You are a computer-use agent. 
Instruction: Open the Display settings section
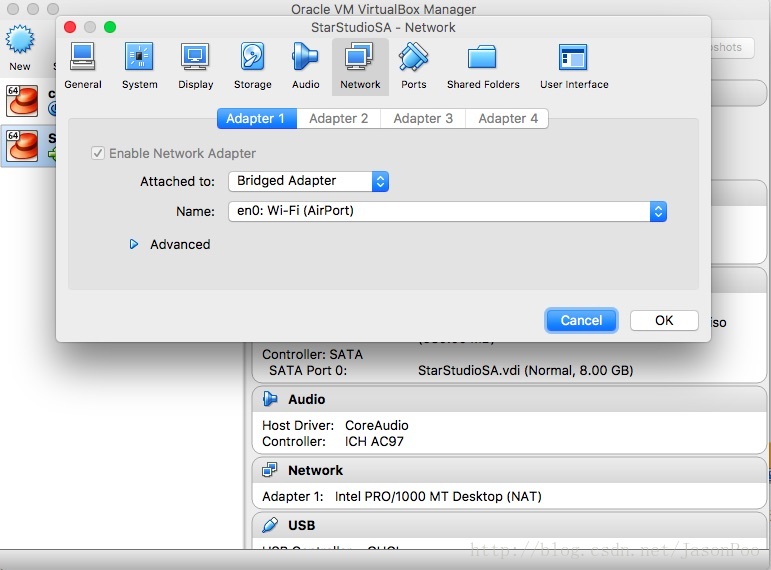(x=196, y=66)
